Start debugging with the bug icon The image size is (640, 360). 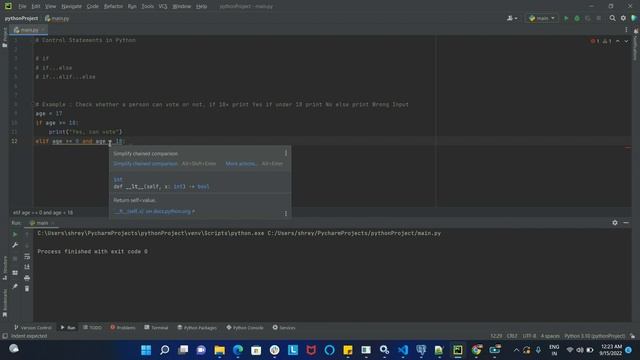577,18
